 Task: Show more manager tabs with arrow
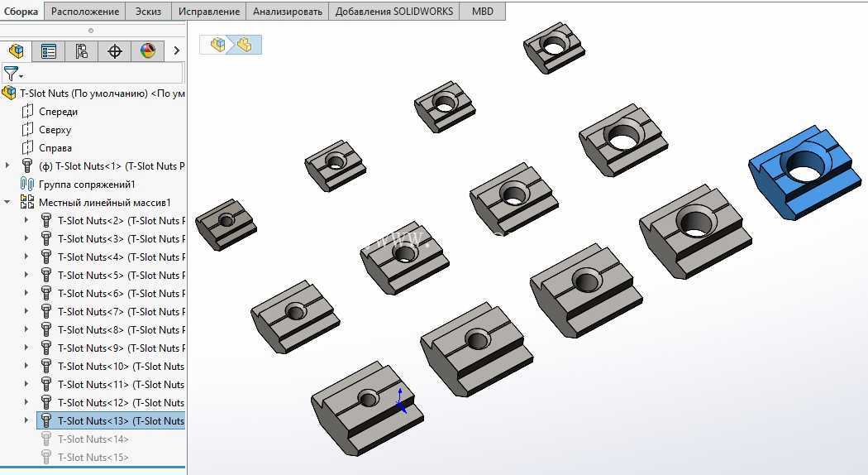click(x=176, y=50)
